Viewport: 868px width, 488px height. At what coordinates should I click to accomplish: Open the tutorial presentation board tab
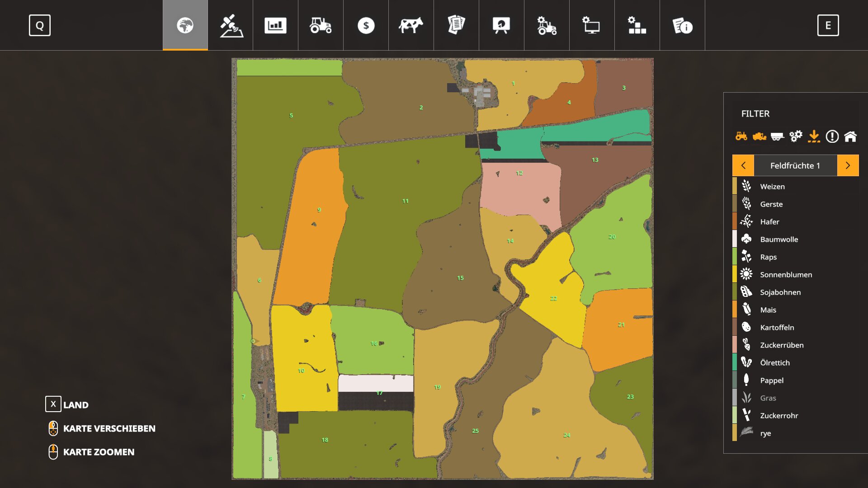[x=501, y=25]
